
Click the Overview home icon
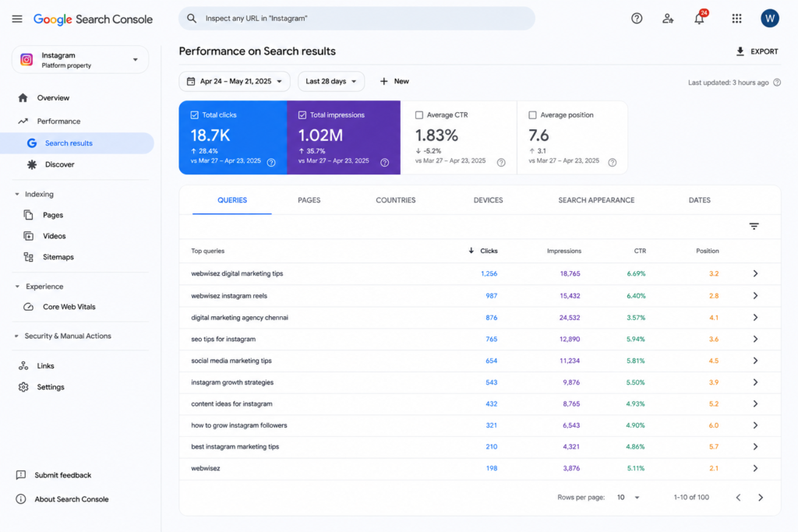23,97
